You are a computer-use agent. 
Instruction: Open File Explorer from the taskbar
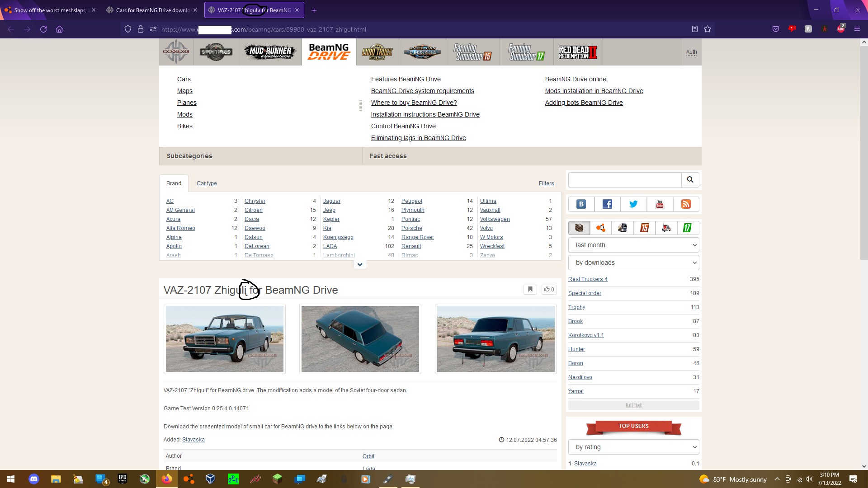pos(56,479)
